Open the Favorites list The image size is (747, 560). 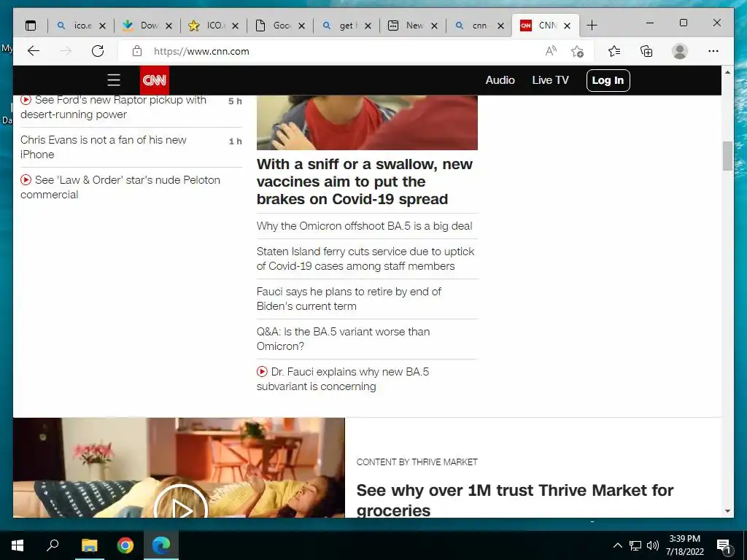614,51
